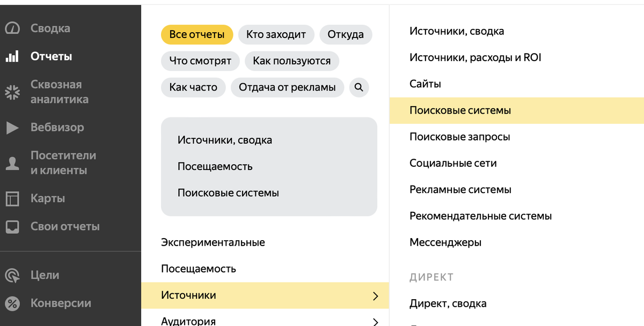Click the ДИРЕКТ section heading
This screenshot has width=644, height=326.
431,277
